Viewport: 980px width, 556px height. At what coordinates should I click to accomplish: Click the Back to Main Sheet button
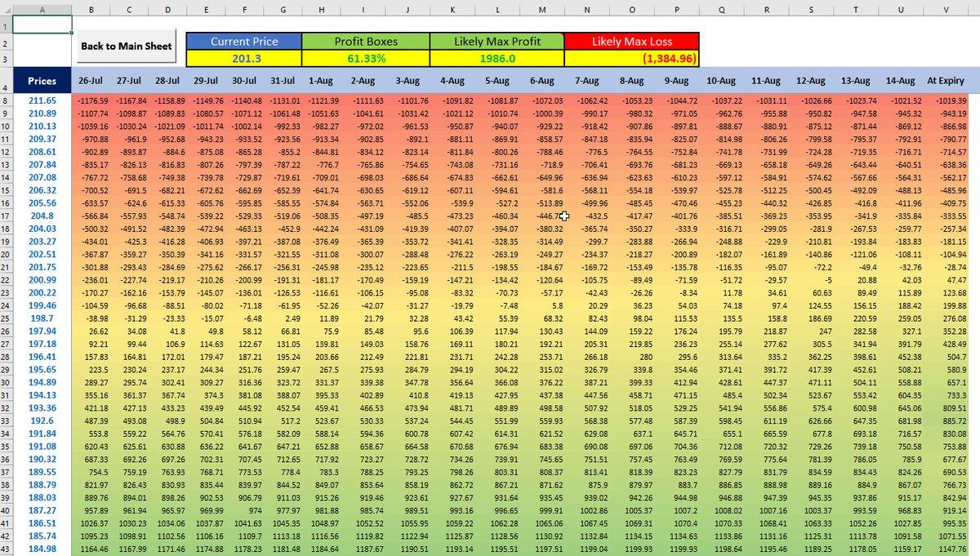click(x=127, y=47)
